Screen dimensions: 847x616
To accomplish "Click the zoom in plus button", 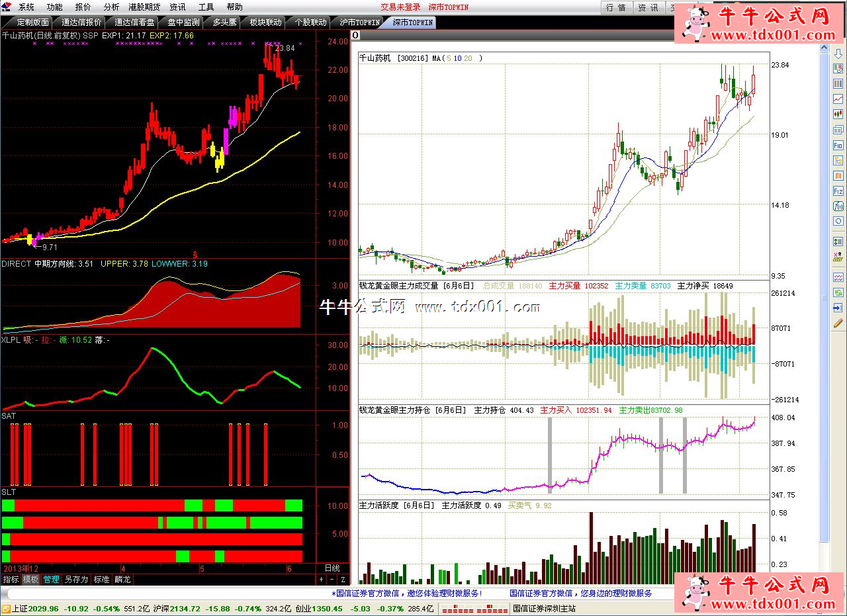I will pos(322,580).
